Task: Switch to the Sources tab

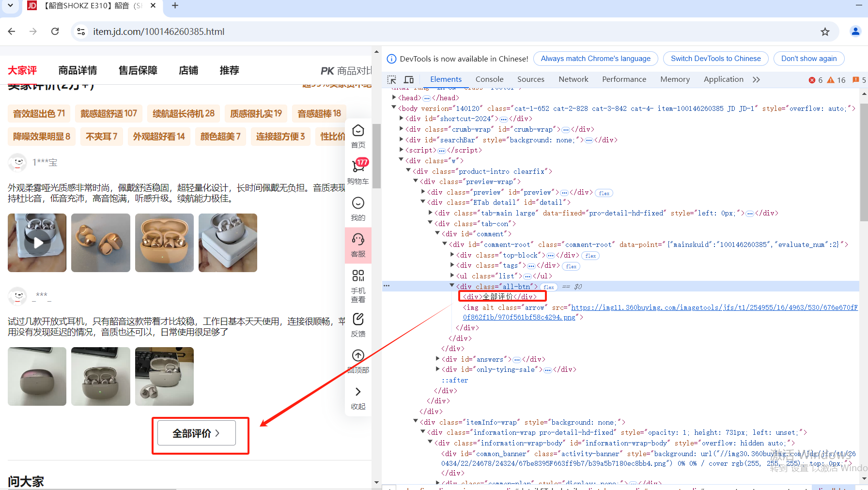Action: 530,79
